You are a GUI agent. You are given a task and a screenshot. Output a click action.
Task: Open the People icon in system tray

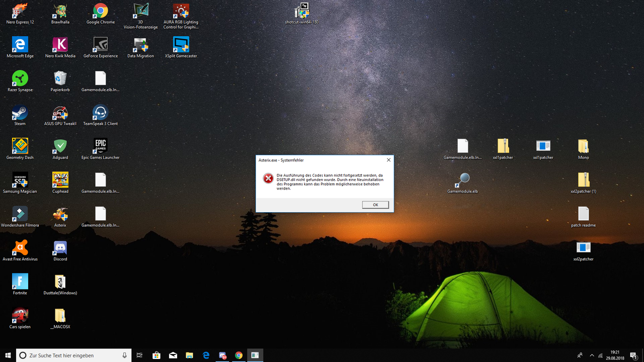pyautogui.click(x=581, y=355)
